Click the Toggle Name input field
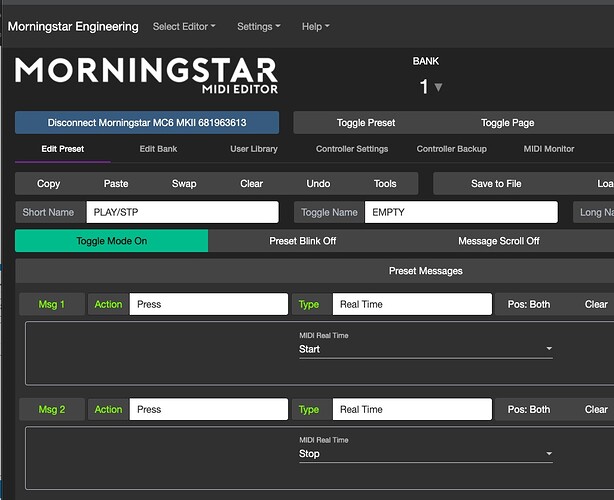The width and height of the screenshot is (614, 500). tap(461, 212)
